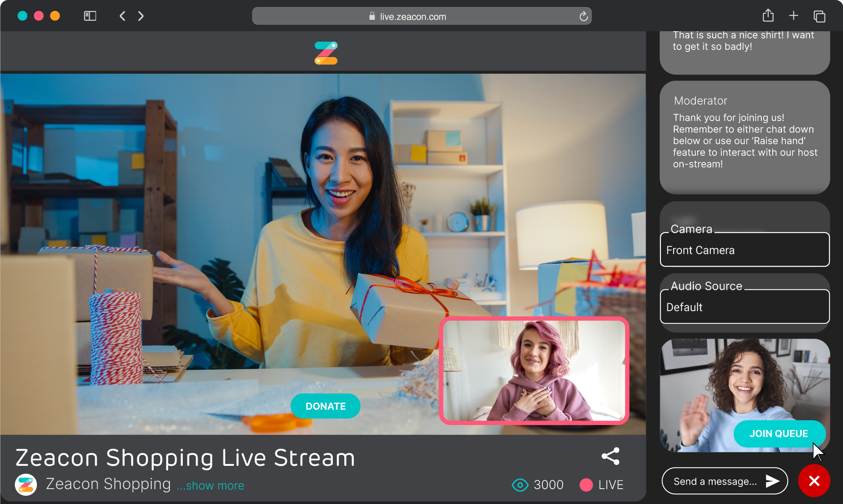Image resolution: width=843 pixels, height=504 pixels.
Task: Click the viewer count eye icon
Action: (519, 485)
